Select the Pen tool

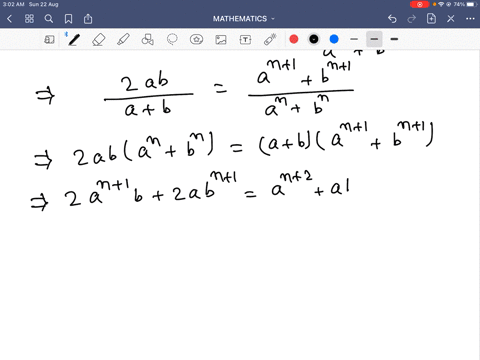[73, 39]
